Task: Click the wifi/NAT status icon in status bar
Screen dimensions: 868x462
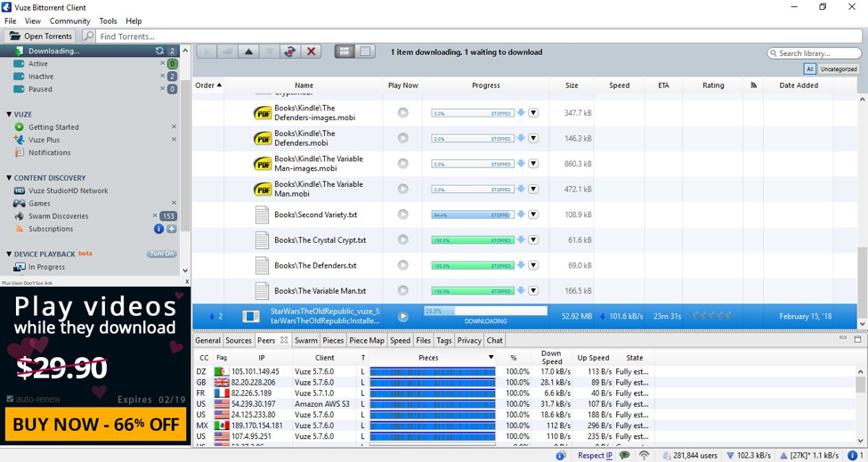Action: pyautogui.click(x=644, y=456)
